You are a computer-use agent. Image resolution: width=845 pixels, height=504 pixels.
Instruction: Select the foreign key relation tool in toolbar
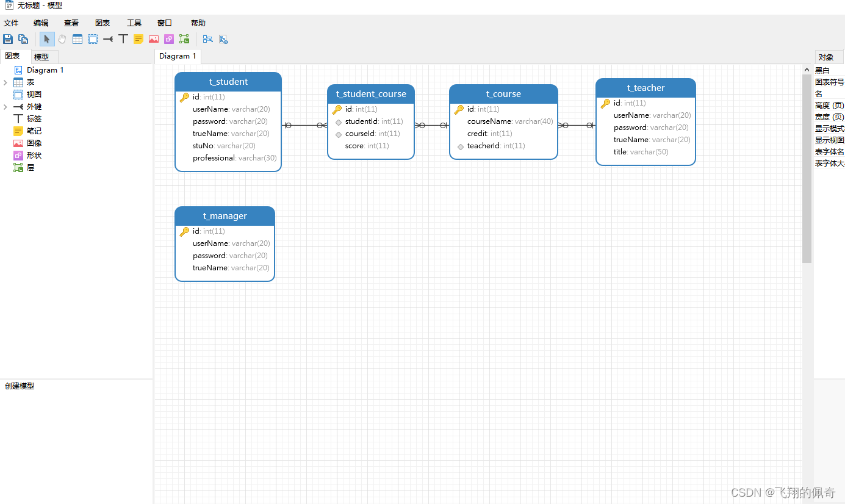tap(108, 39)
